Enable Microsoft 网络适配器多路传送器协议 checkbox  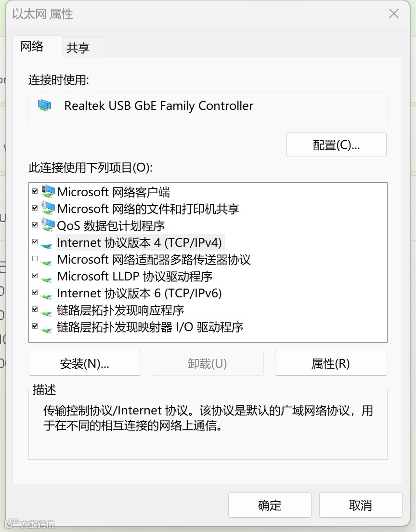pyautogui.click(x=35, y=259)
